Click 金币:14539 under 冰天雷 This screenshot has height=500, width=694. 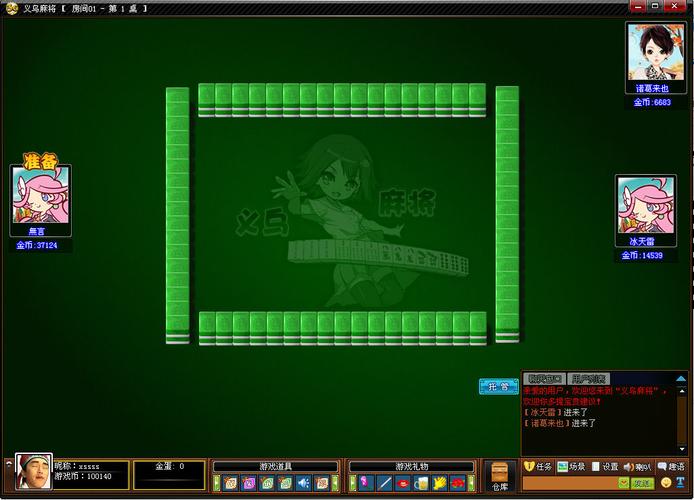click(642, 255)
